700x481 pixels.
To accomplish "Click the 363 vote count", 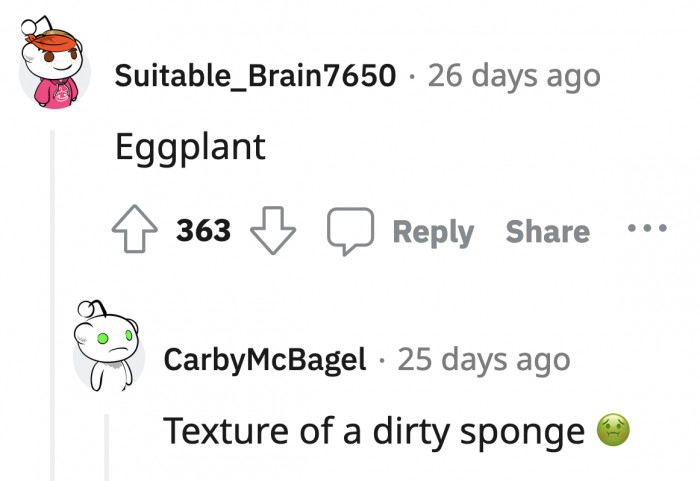I will (204, 231).
